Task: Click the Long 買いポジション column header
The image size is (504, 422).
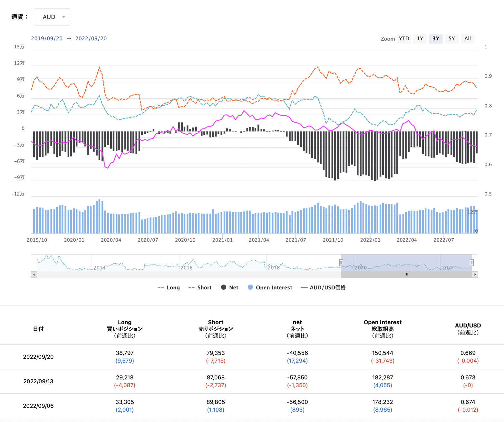Action: [125, 329]
